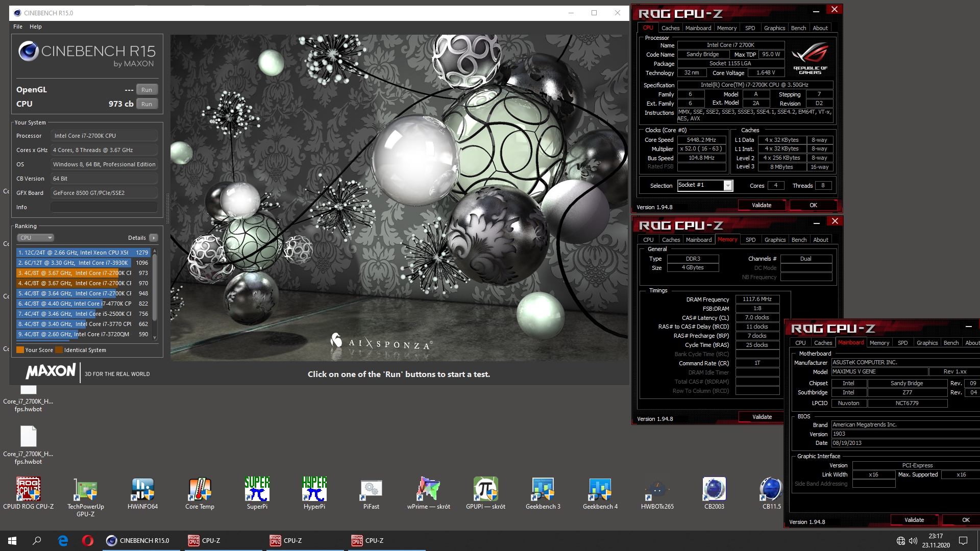Open wPrime shortcut on desktop
Image resolution: width=980 pixels, height=551 pixels.
coord(429,493)
